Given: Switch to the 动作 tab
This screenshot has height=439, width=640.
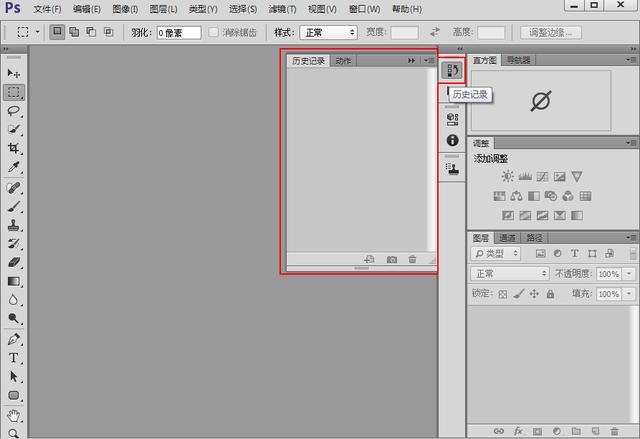Looking at the screenshot, I should 343,61.
